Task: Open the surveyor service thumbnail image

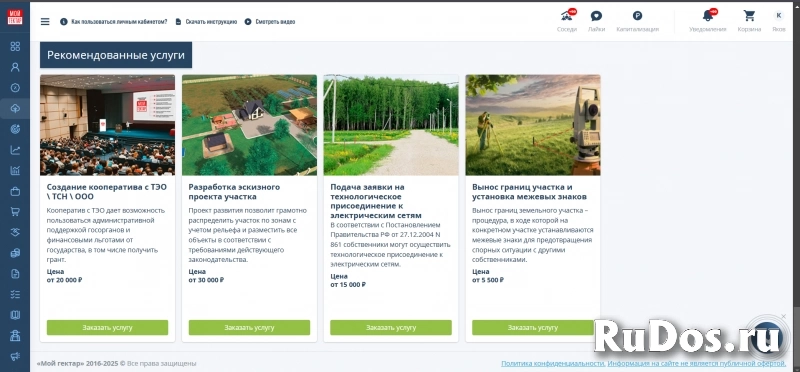Action: (x=533, y=125)
